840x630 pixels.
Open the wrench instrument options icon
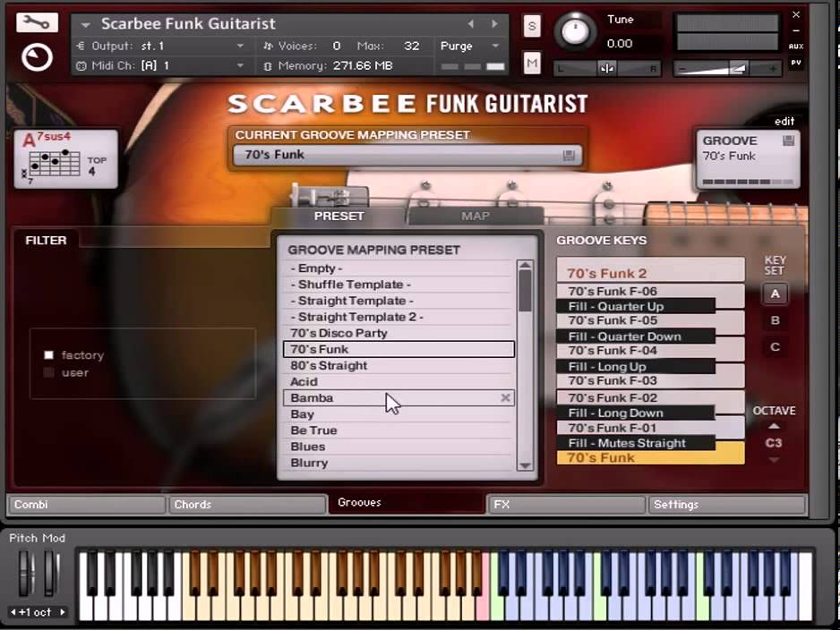(x=37, y=22)
